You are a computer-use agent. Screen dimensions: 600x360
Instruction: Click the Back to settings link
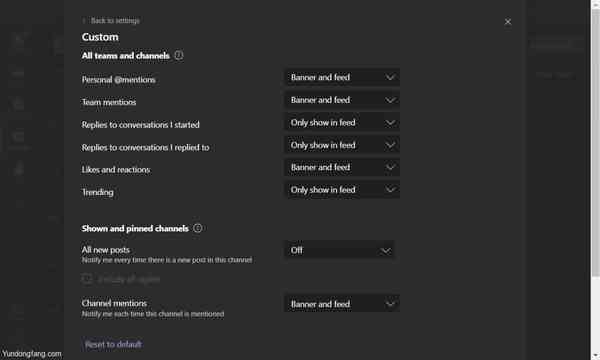[111, 21]
